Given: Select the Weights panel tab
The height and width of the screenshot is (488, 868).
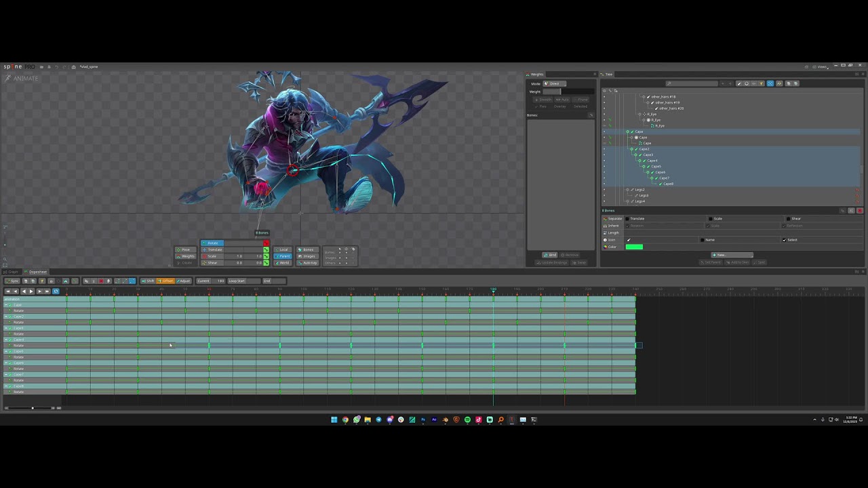Looking at the screenshot, I should point(535,75).
